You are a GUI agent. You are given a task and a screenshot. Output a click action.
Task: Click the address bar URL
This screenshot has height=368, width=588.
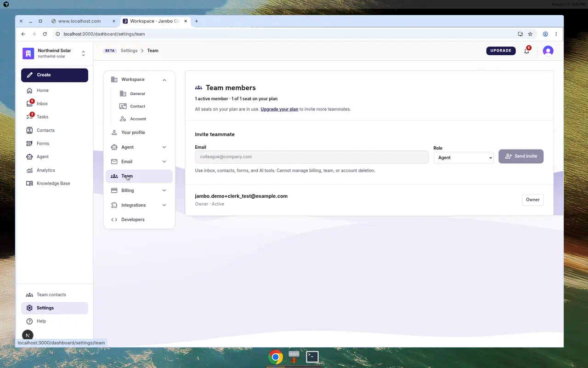pyautogui.click(x=104, y=34)
